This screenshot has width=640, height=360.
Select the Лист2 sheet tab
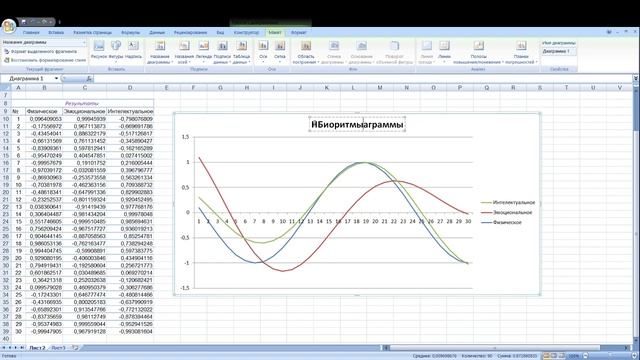[x=37, y=348]
